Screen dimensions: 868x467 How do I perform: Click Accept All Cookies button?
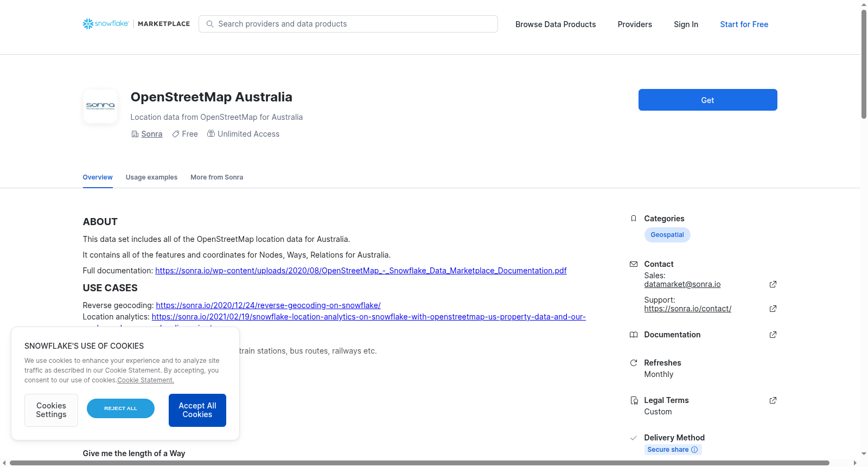(x=197, y=410)
